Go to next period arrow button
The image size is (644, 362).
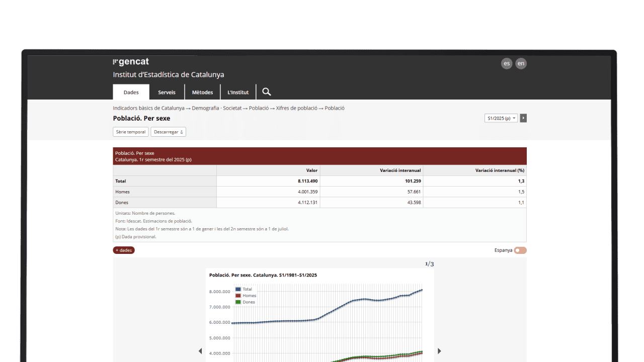pyautogui.click(x=523, y=118)
